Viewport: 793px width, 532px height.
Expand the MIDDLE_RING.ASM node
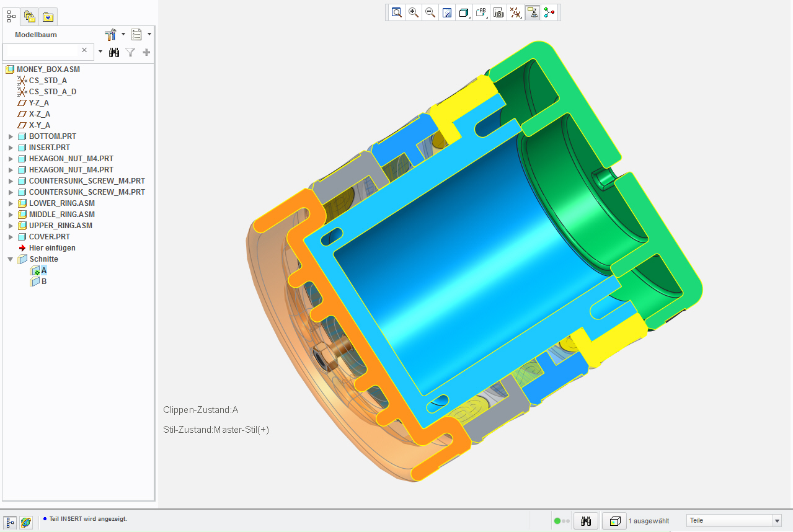(11, 215)
